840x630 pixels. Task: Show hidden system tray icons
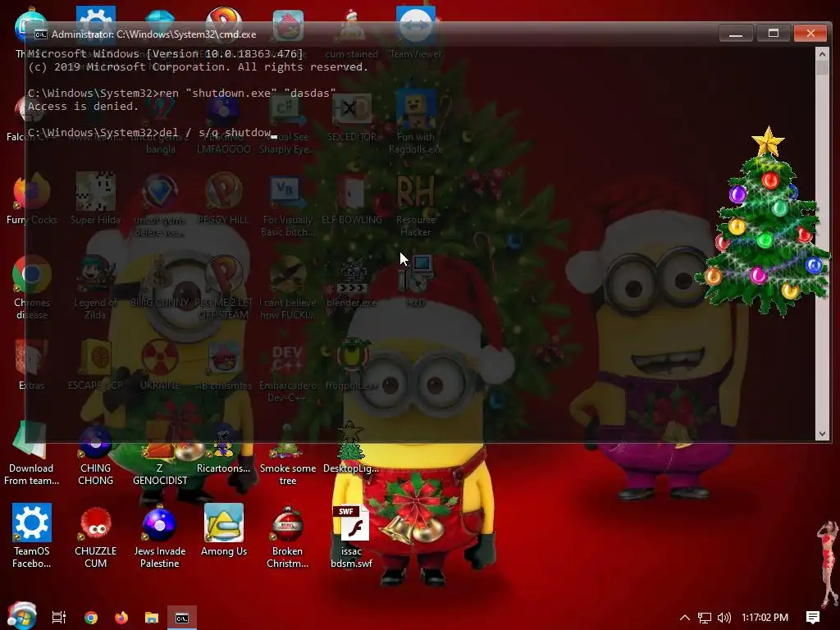pyautogui.click(x=685, y=618)
